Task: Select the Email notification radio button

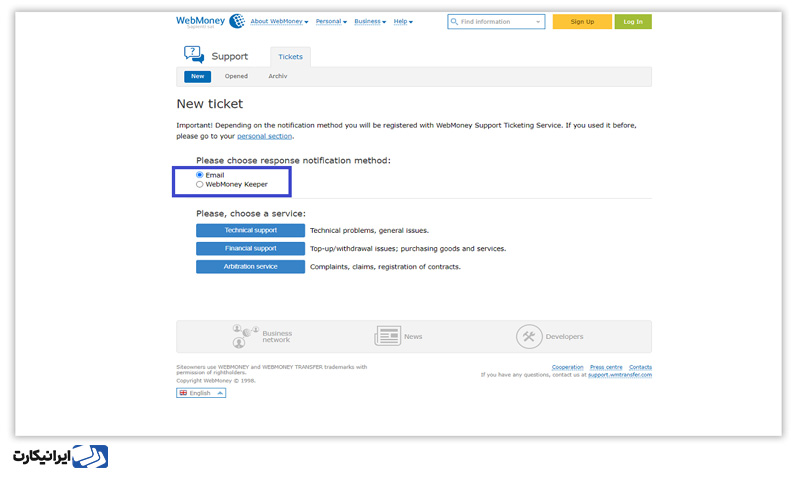Action: [x=199, y=174]
